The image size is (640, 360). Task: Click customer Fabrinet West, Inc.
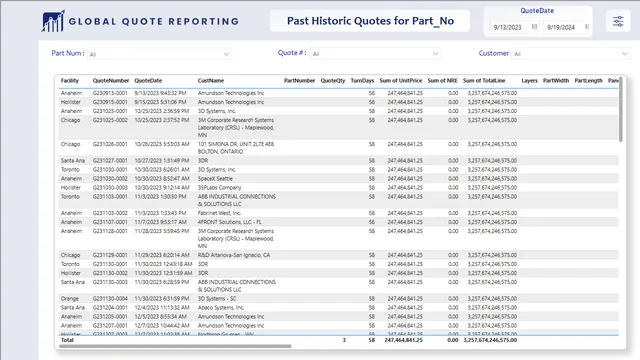[x=219, y=213]
